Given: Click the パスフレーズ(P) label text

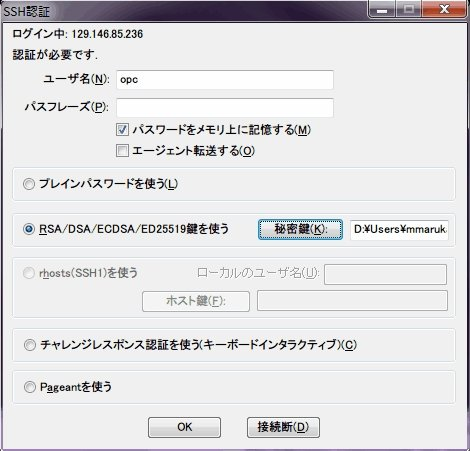Looking at the screenshot, I should click(x=67, y=107).
